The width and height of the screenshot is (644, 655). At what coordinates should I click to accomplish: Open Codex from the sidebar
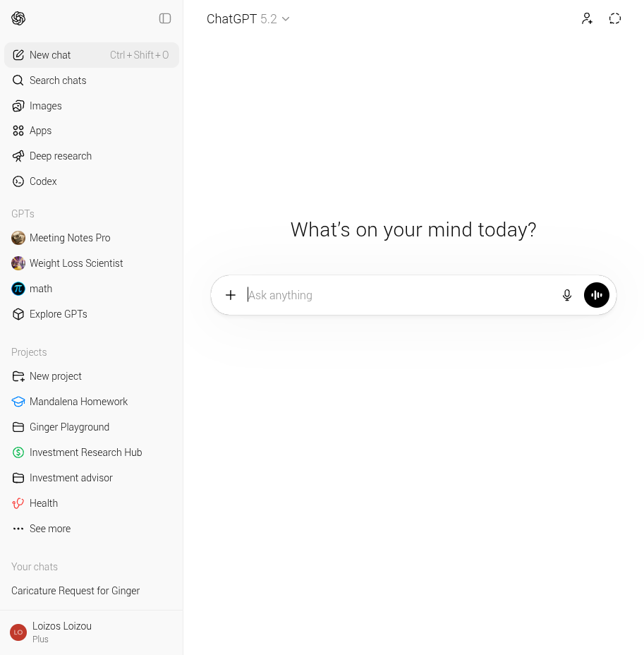click(43, 181)
